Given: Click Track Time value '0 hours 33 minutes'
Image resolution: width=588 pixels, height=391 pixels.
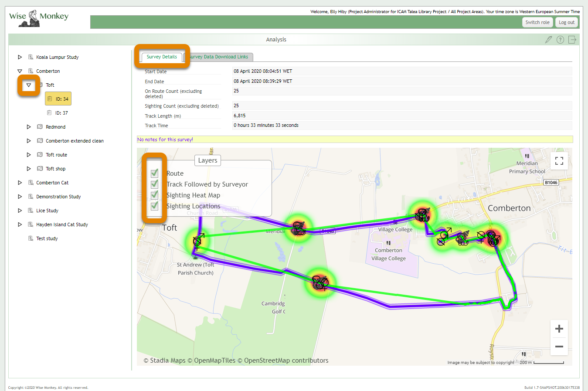Looking at the screenshot, I should (402, 125).
